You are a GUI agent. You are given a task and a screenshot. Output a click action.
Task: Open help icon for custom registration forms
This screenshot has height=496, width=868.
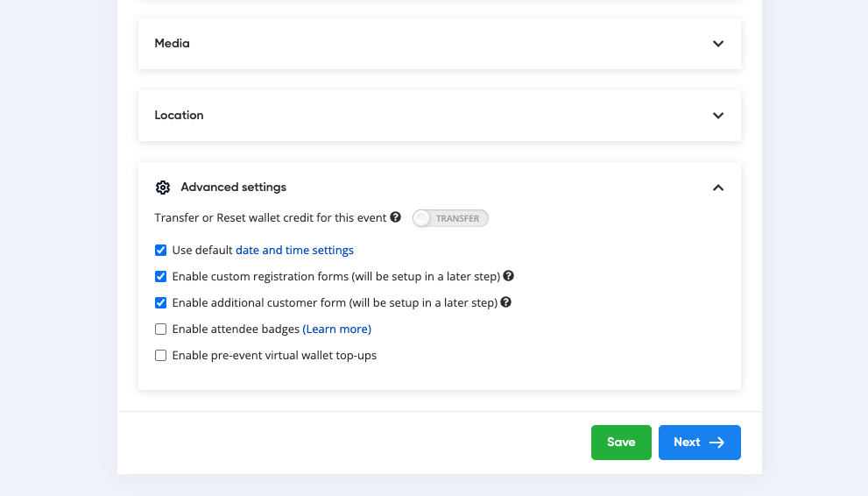pos(508,276)
